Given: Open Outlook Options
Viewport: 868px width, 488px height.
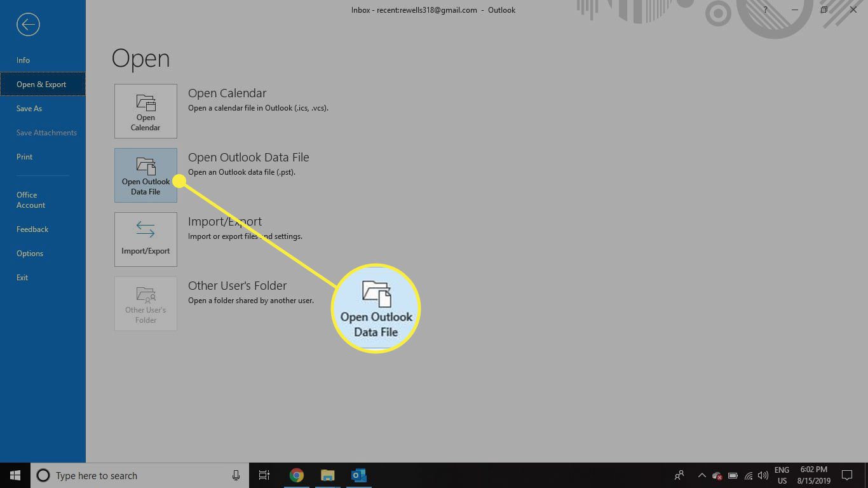Looking at the screenshot, I should click(x=30, y=254).
